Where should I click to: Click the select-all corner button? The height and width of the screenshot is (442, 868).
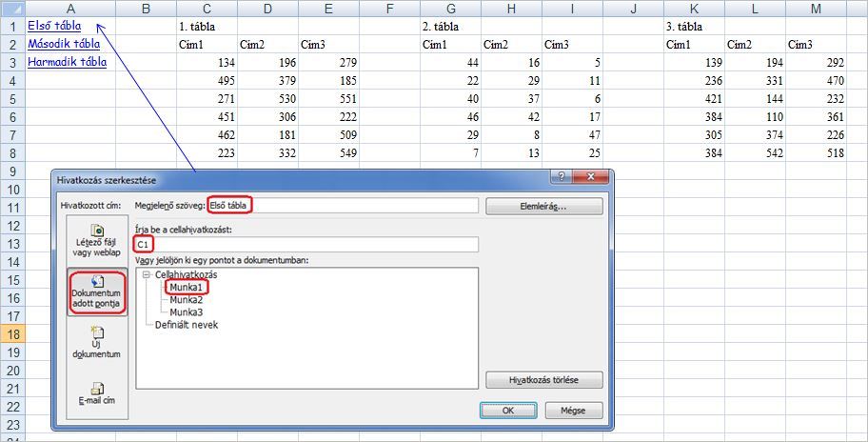[12, 9]
